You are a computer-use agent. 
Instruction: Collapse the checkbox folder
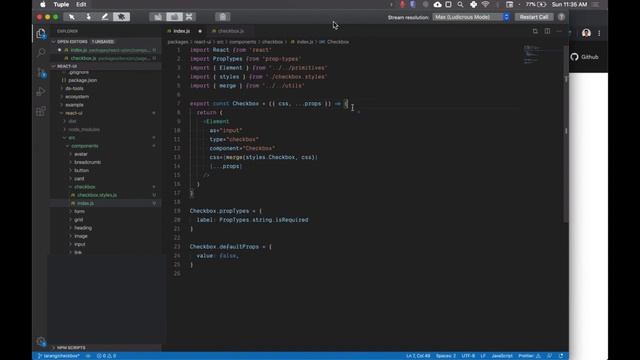pyautogui.click(x=84, y=187)
